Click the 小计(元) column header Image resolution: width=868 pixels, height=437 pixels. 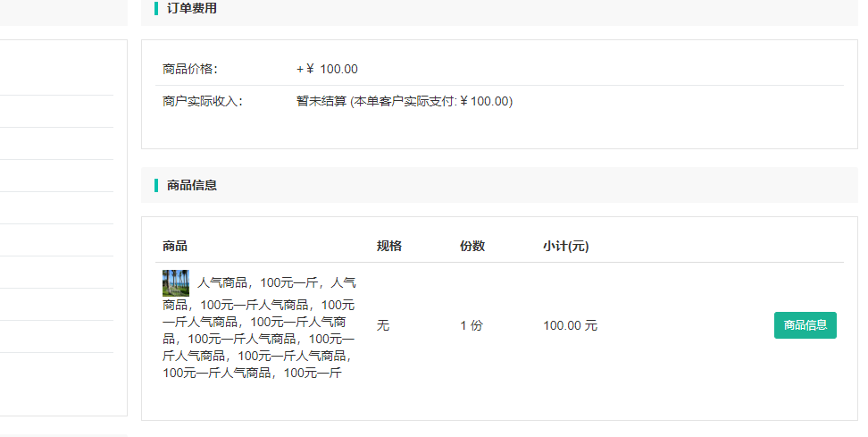[566, 246]
